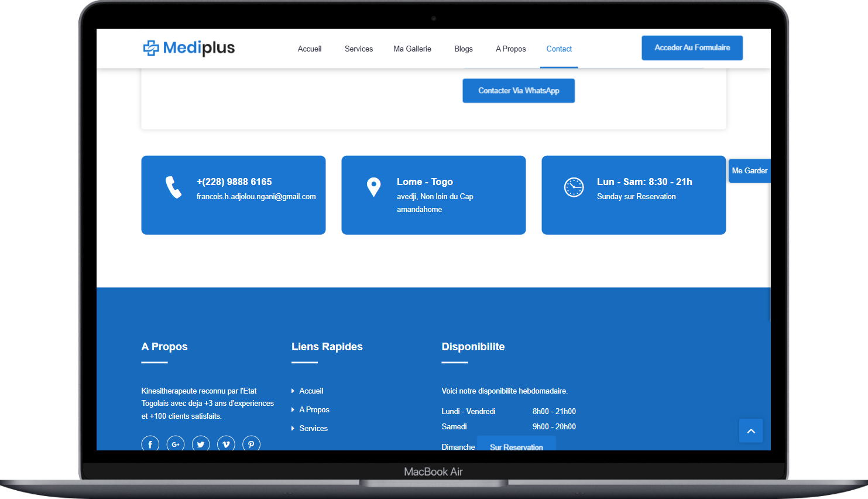Click the Google Plus social icon
Screen dimensions: 868x499
coord(176,444)
